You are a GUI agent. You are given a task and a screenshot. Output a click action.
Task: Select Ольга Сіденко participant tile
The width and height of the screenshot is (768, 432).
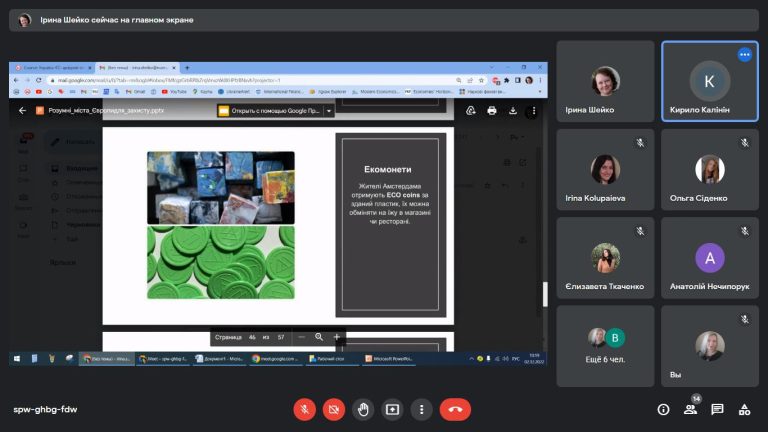pyautogui.click(x=710, y=169)
